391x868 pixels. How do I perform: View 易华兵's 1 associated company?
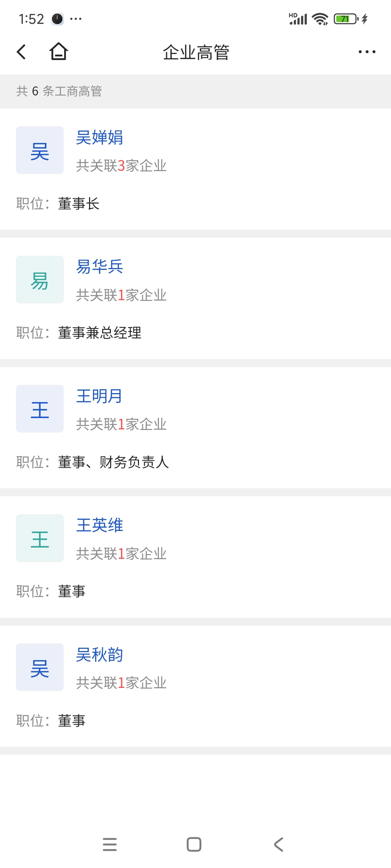point(121,295)
